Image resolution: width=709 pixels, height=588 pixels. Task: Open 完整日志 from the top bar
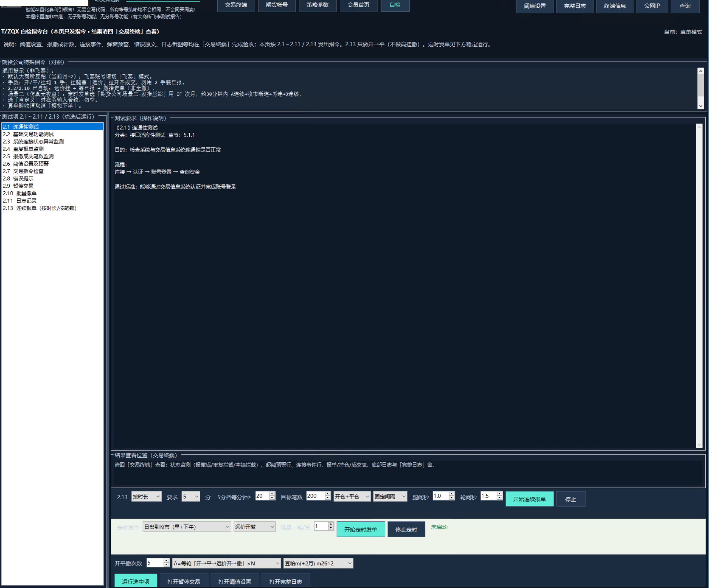point(575,6)
